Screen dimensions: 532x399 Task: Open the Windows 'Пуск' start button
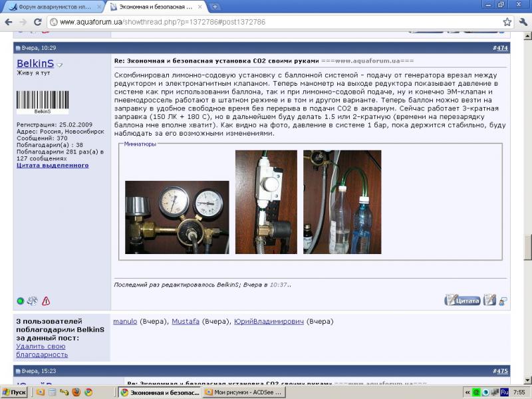pyautogui.click(x=14, y=392)
